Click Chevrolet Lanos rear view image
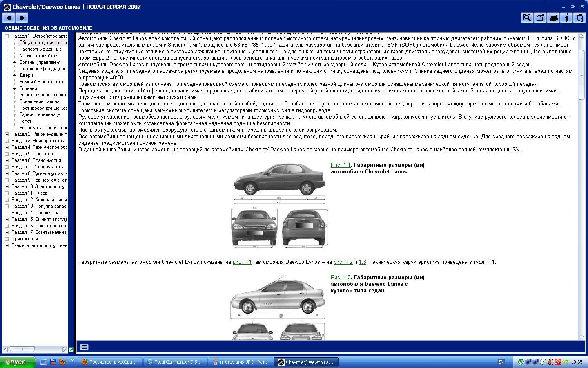This screenshot has width=588, height=368. (305, 227)
